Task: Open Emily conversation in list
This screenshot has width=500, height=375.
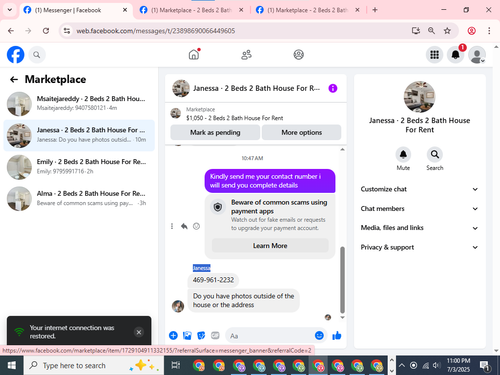Action: (79, 167)
